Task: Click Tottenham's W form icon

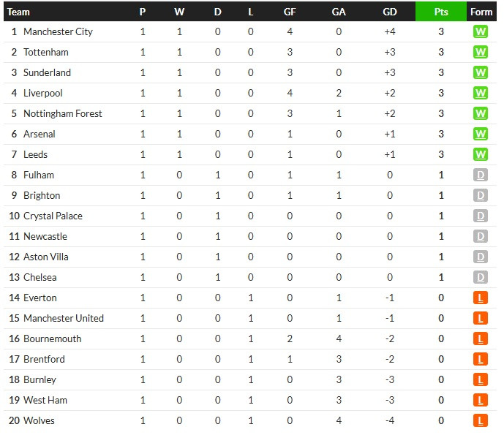Action: coord(480,52)
